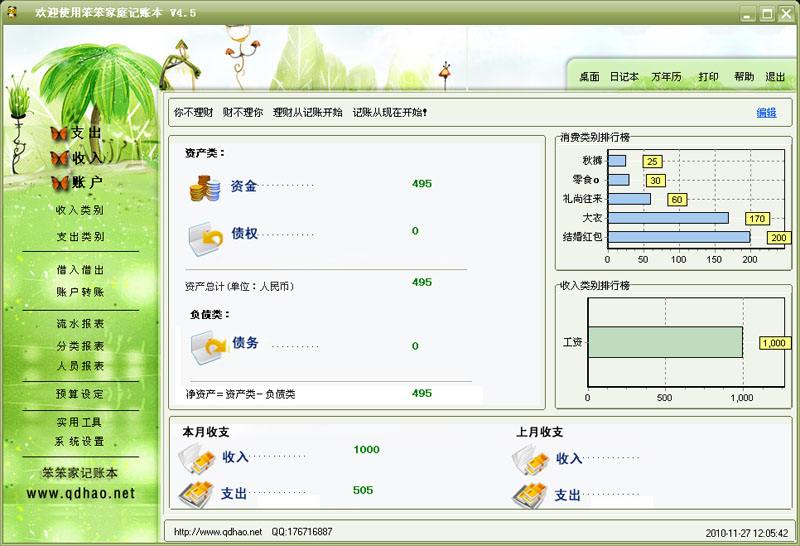Click the 结婚红包 bar in chart
800x546 pixels.
click(678, 237)
